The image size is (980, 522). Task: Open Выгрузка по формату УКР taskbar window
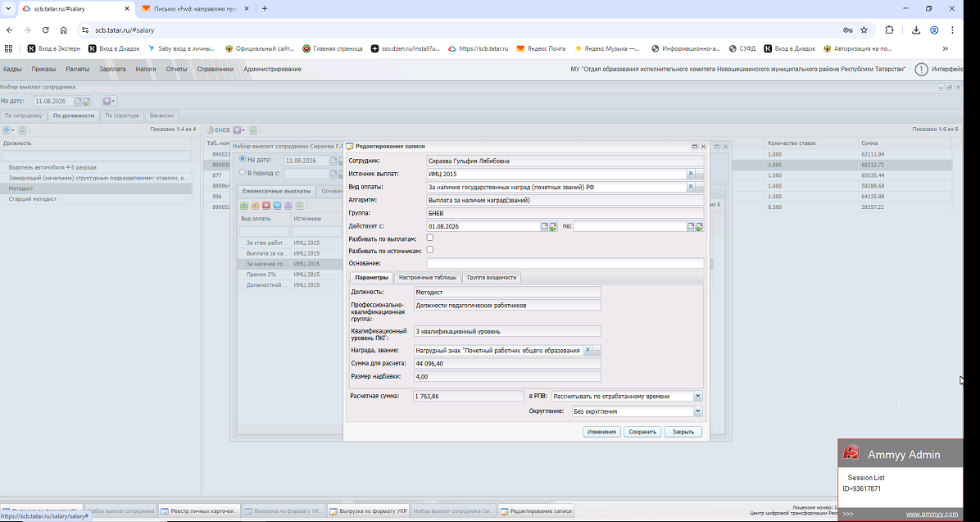pos(367,511)
